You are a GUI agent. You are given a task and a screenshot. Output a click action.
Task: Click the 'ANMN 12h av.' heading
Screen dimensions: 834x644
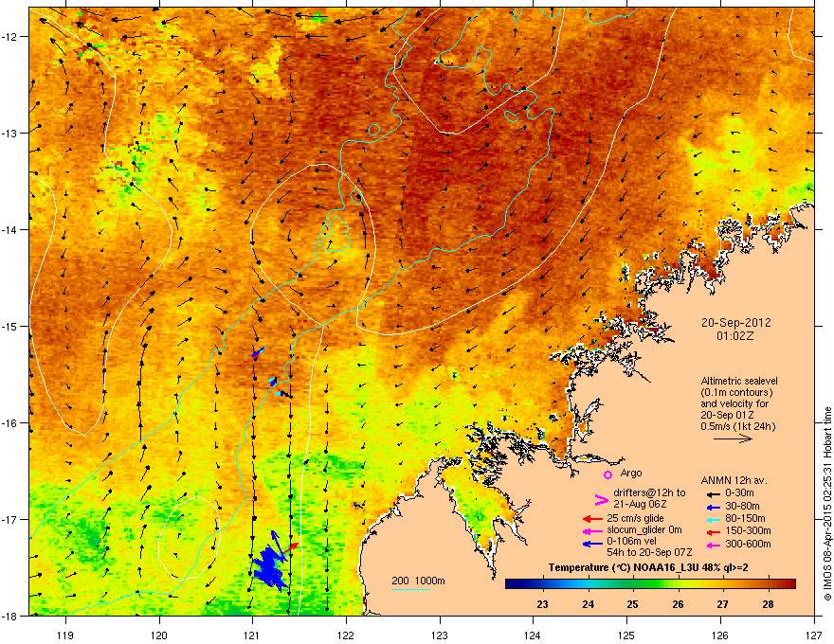tap(734, 480)
